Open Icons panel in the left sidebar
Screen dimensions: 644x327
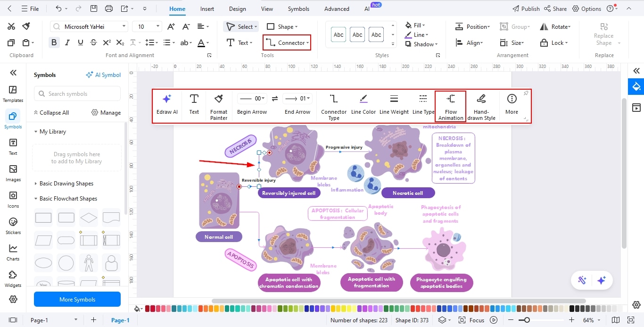point(13,200)
